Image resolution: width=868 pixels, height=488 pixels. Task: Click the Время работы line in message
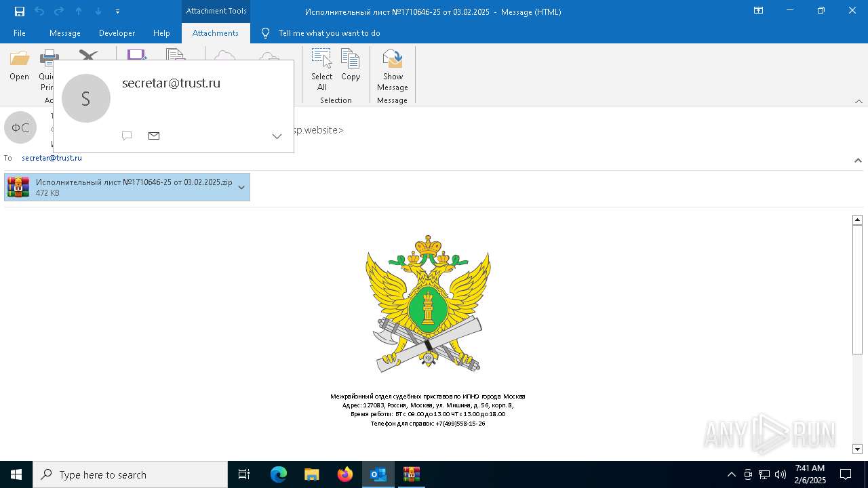click(x=428, y=413)
